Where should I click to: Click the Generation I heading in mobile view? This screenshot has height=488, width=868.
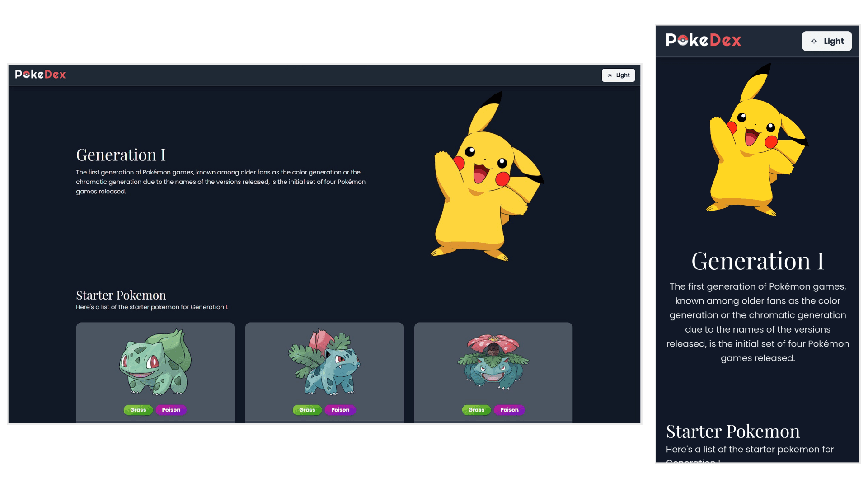[758, 261]
